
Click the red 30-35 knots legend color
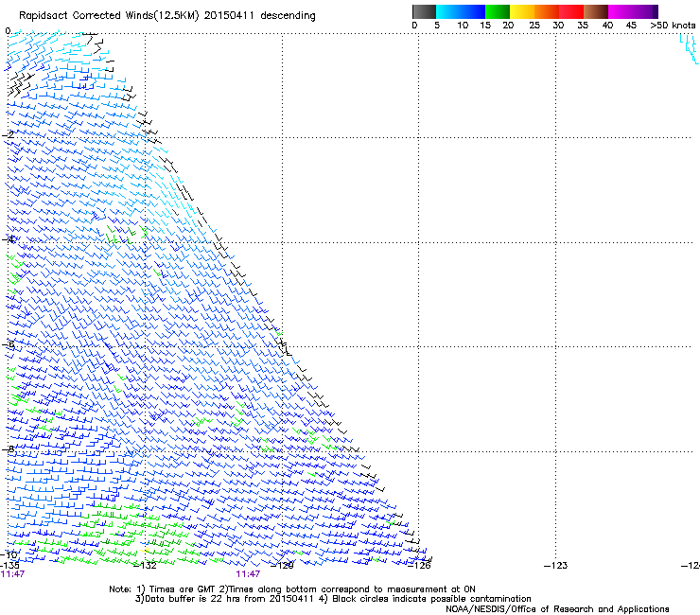(571, 11)
